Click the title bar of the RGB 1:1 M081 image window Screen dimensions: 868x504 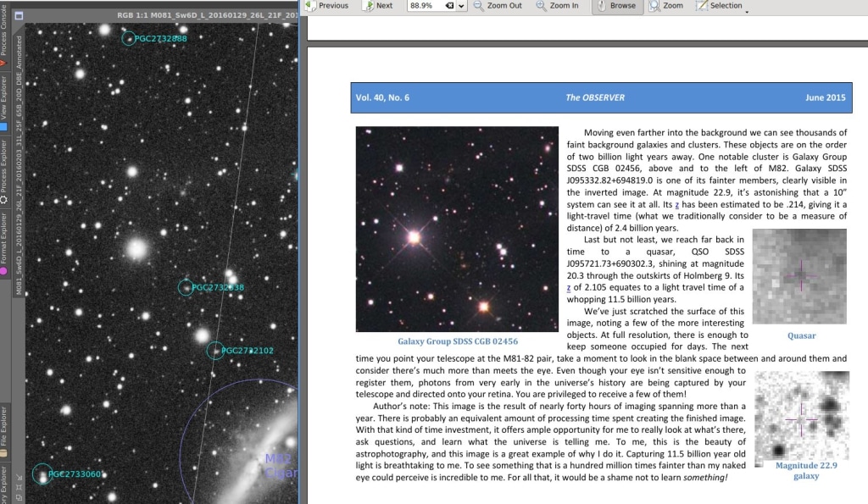[x=162, y=15]
